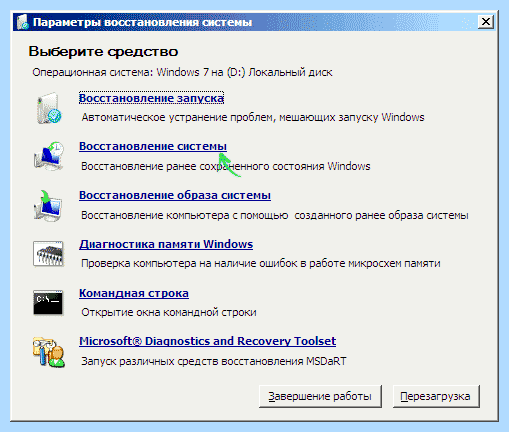Launch Диагностика памяти Windows
Screen dimensions: 509x432
point(166,244)
